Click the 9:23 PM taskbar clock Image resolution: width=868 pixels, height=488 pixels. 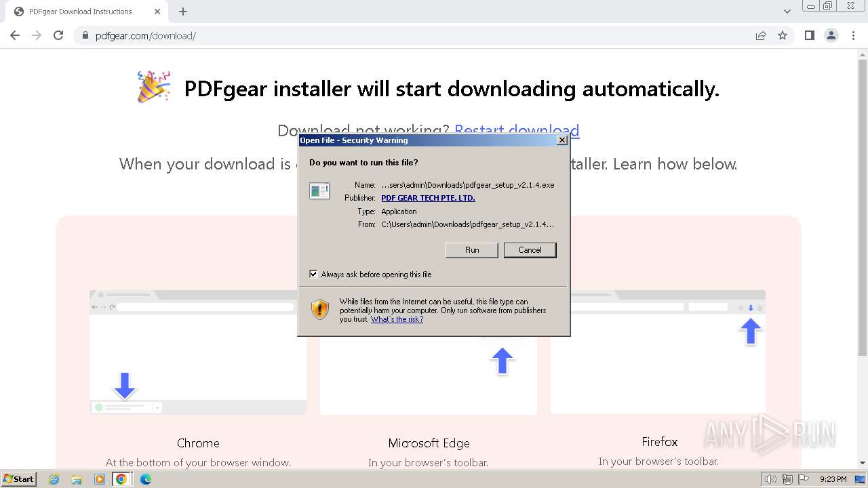pos(833,479)
